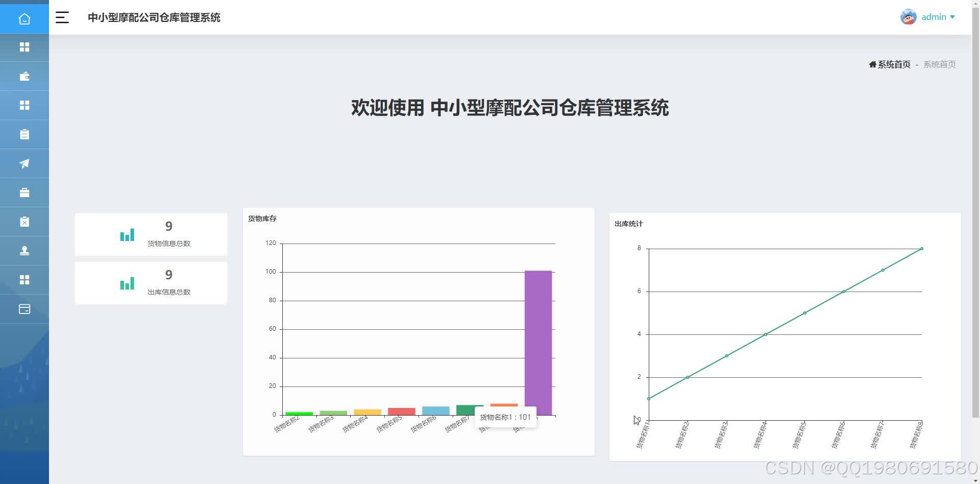
Task: Click the 中小型摩配公司仓库管理系统 title
Action: point(154,17)
